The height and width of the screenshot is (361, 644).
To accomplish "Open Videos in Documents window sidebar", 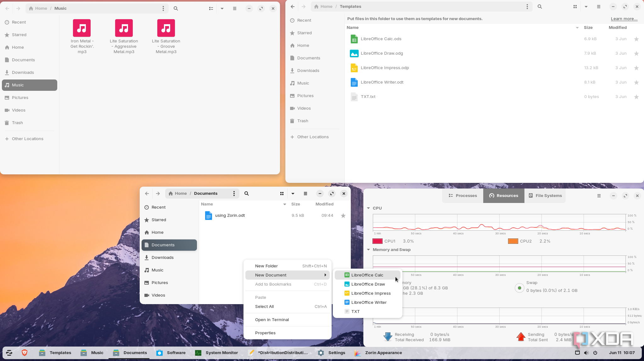I will pos(169,295).
